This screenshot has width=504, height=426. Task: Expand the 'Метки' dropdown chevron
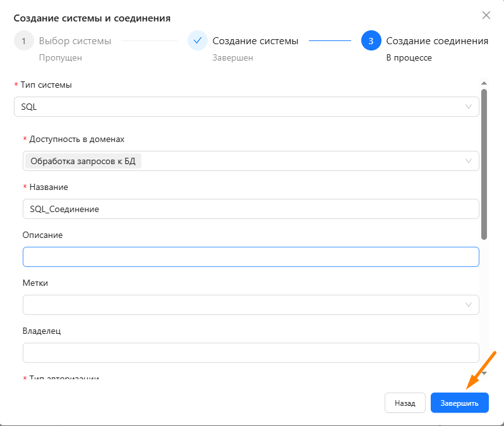pos(469,305)
